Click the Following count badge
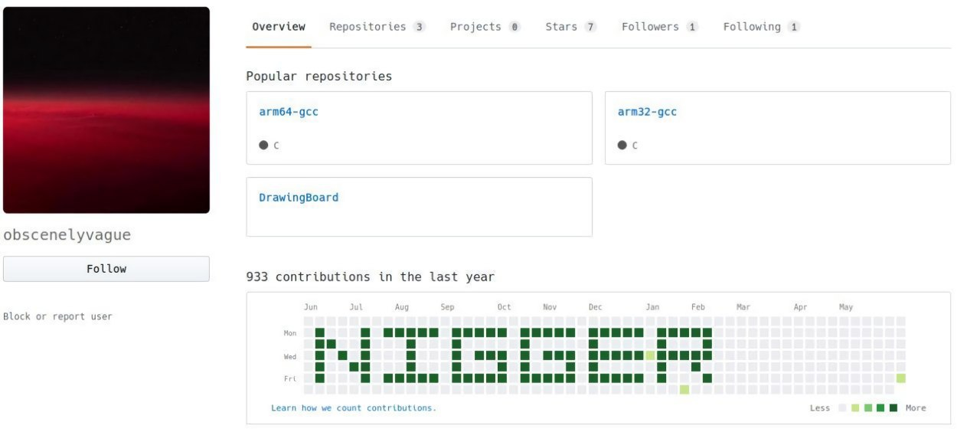 (x=793, y=27)
